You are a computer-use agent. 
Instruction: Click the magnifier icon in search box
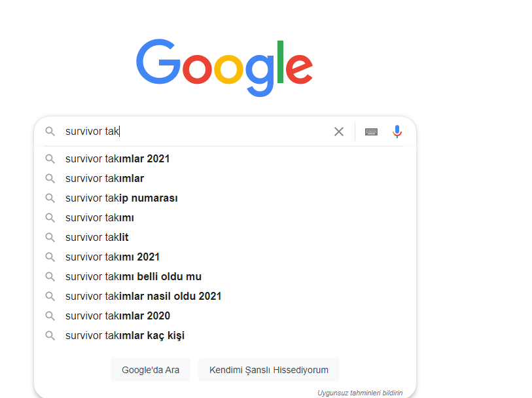coord(50,132)
